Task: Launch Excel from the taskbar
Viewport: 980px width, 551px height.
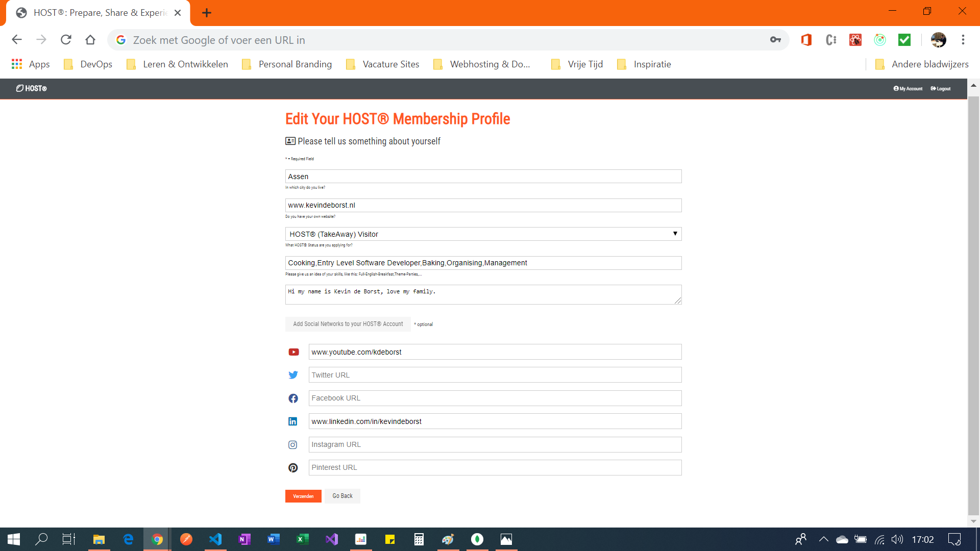Action: (x=303, y=539)
